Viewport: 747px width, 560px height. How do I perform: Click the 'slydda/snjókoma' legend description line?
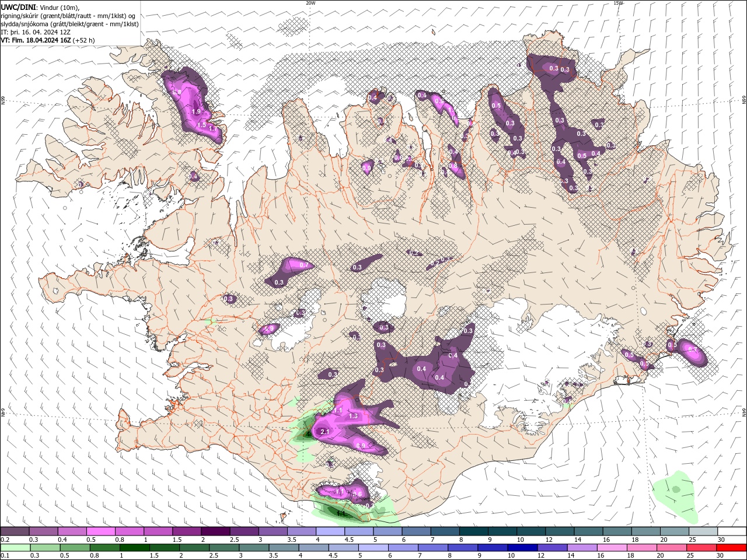(69, 24)
